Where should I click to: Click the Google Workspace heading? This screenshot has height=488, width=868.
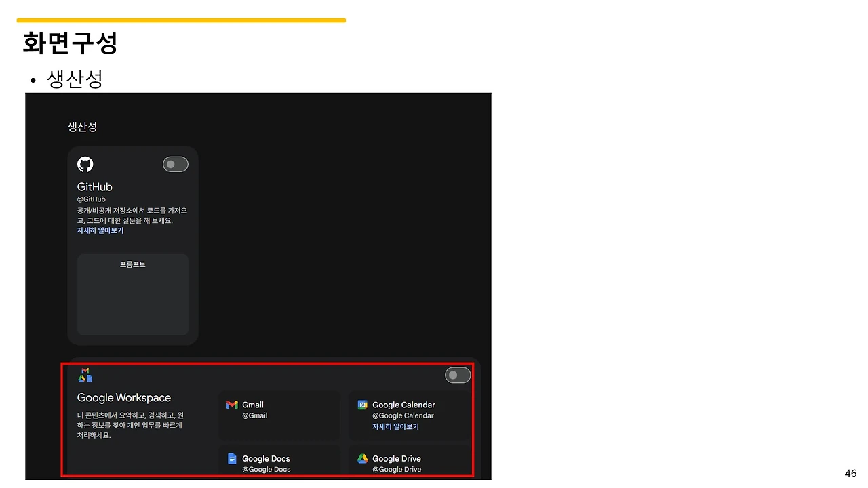point(124,398)
